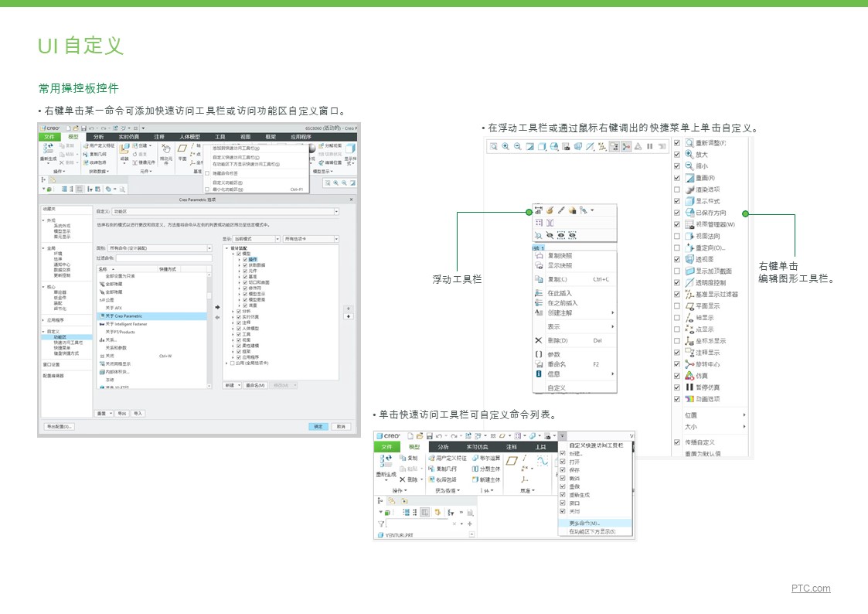Select 分析 tab in lower Creo ribbon
This screenshot has height=614, width=868.
tap(444, 447)
